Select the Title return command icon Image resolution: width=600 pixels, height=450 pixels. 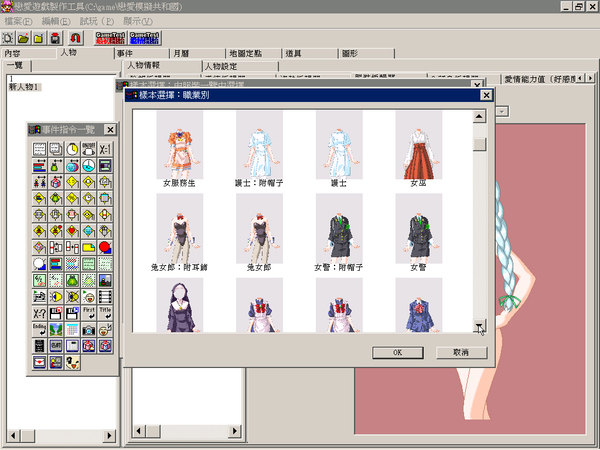coord(105,313)
